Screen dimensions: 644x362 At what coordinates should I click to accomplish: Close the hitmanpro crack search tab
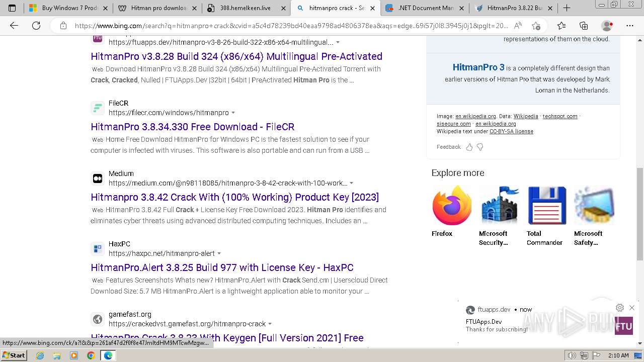(x=373, y=9)
